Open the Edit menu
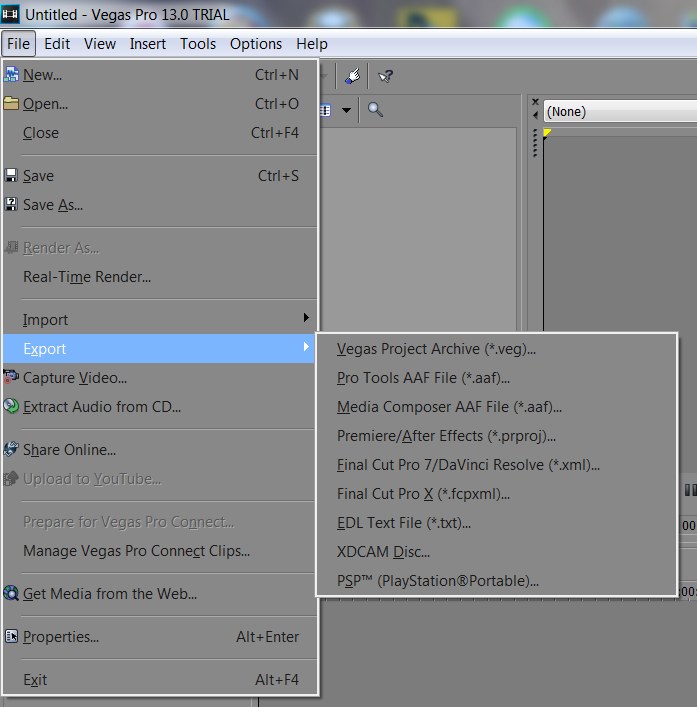 tap(57, 44)
